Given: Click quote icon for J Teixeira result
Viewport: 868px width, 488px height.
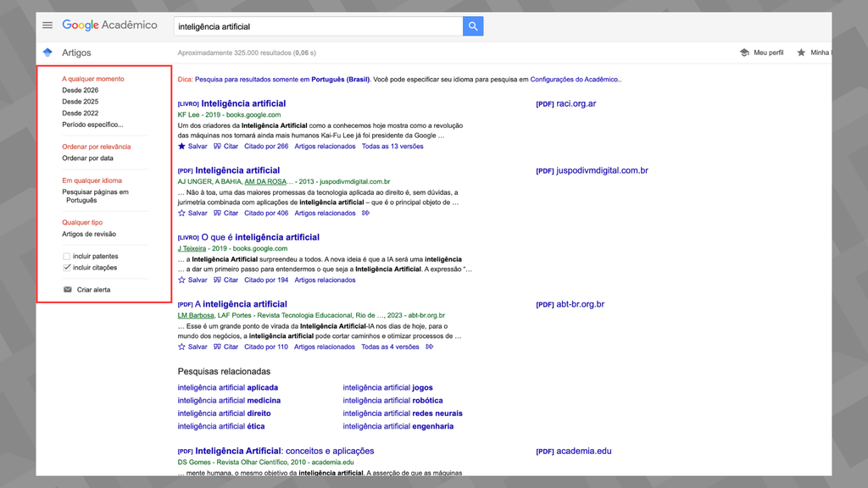Looking at the screenshot, I should [218, 280].
